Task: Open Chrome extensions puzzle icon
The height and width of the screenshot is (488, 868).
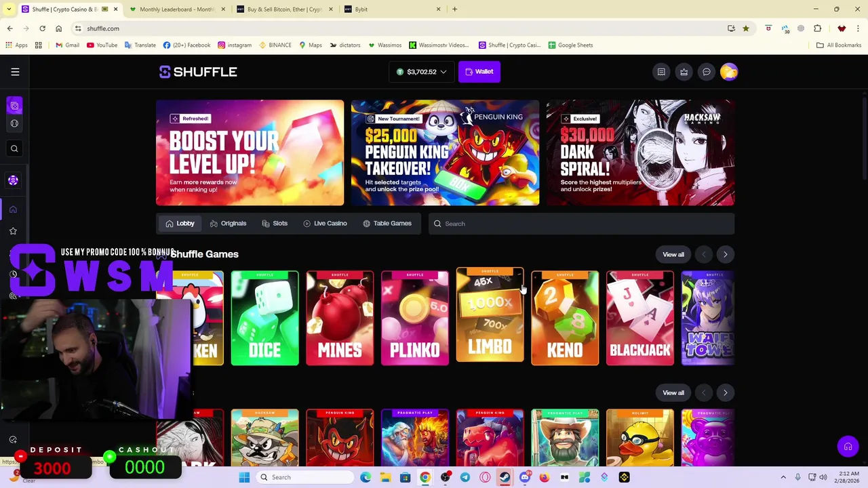Action: tap(817, 28)
